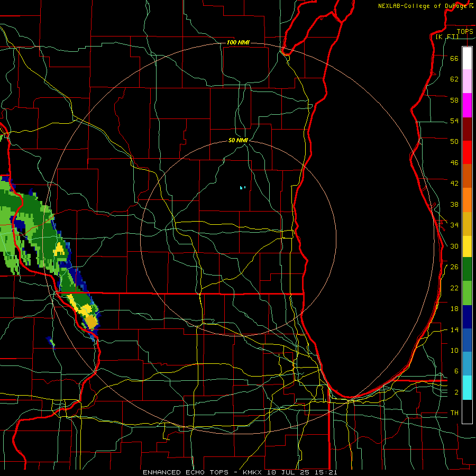
Task: Click the "2" legend value
Action: 456,392
